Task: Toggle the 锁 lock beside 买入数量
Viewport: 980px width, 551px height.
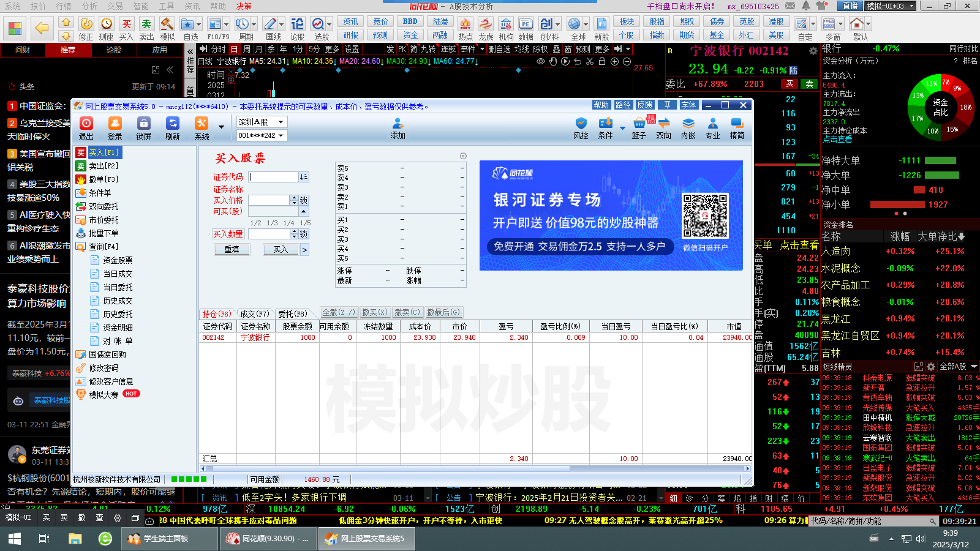Action: (x=304, y=234)
